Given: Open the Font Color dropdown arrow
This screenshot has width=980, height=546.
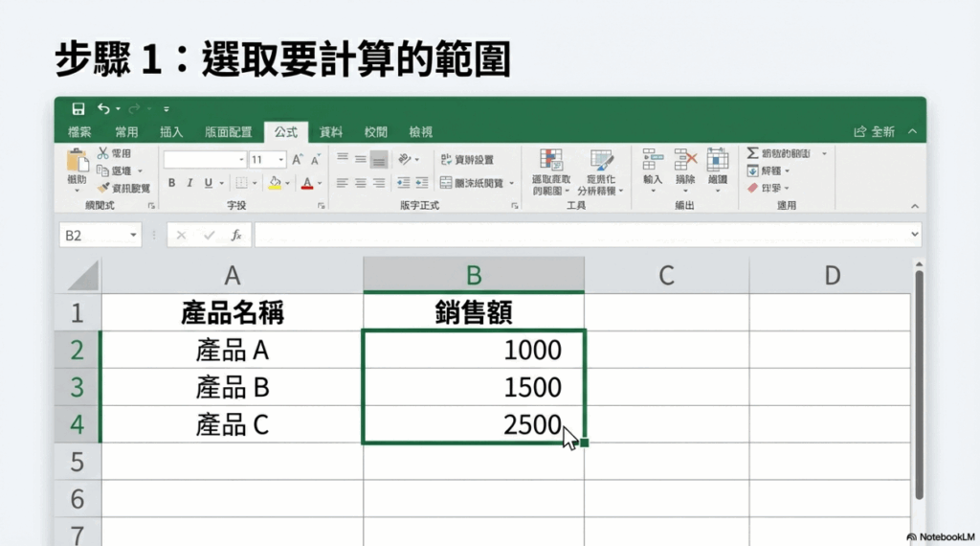Looking at the screenshot, I should 320,183.
